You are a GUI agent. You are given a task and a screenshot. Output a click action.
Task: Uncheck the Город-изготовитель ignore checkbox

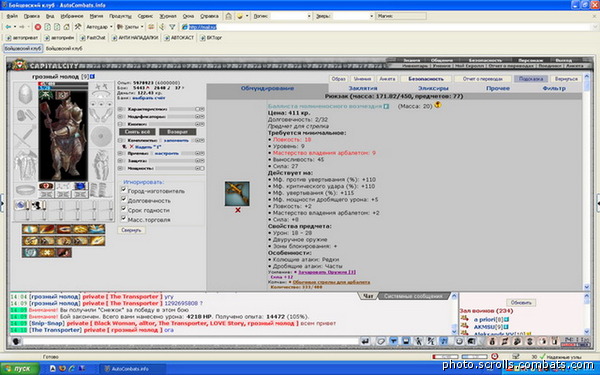[124, 190]
